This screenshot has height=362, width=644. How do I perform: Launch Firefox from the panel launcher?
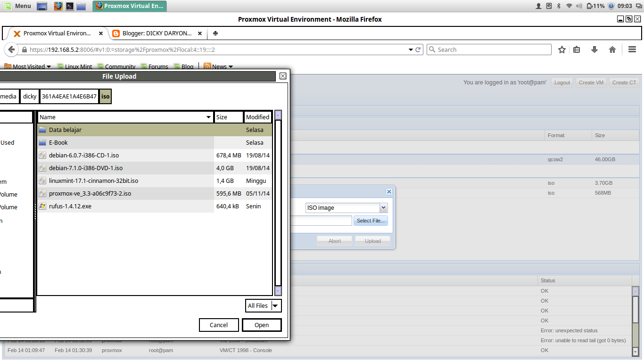point(58,6)
